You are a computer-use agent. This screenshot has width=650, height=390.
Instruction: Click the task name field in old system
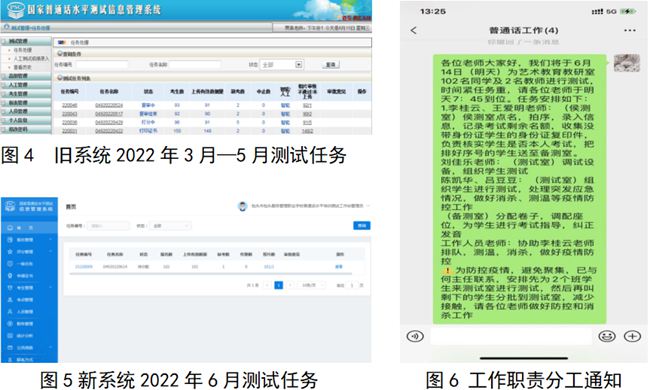[x=195, y=65]
